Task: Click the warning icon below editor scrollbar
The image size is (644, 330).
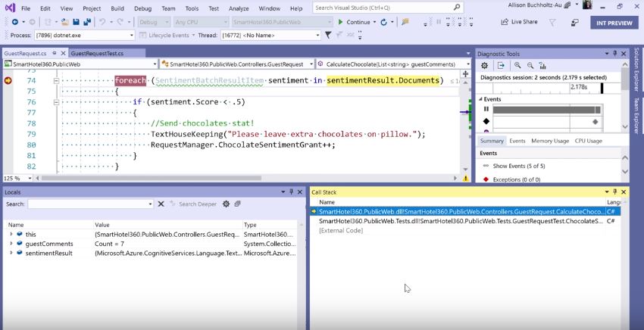Action: pyautogui.click(x=466, y=178)
